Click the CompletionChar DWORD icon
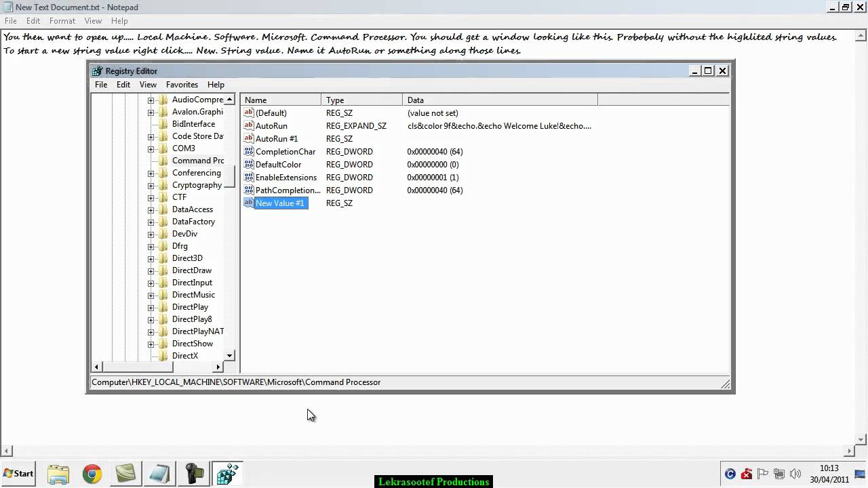The width and height of the screenshot is (868, 488). 249,151
